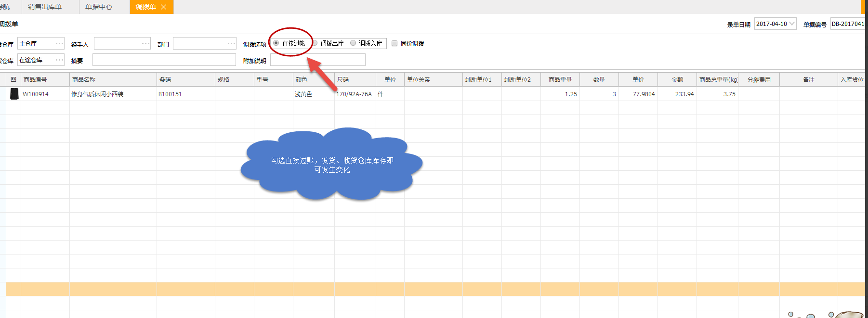Click the 型号 column header

point(274,79)
